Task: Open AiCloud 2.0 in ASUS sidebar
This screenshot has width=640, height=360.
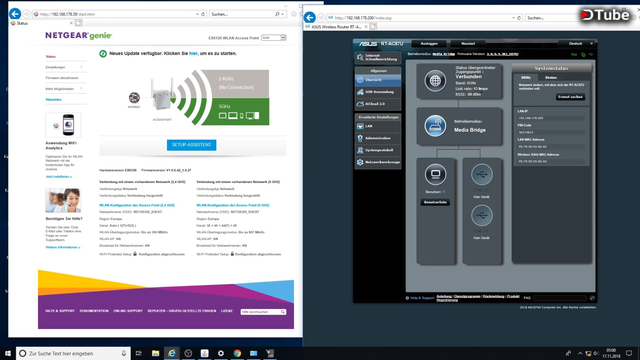Action: pos(378,104)
